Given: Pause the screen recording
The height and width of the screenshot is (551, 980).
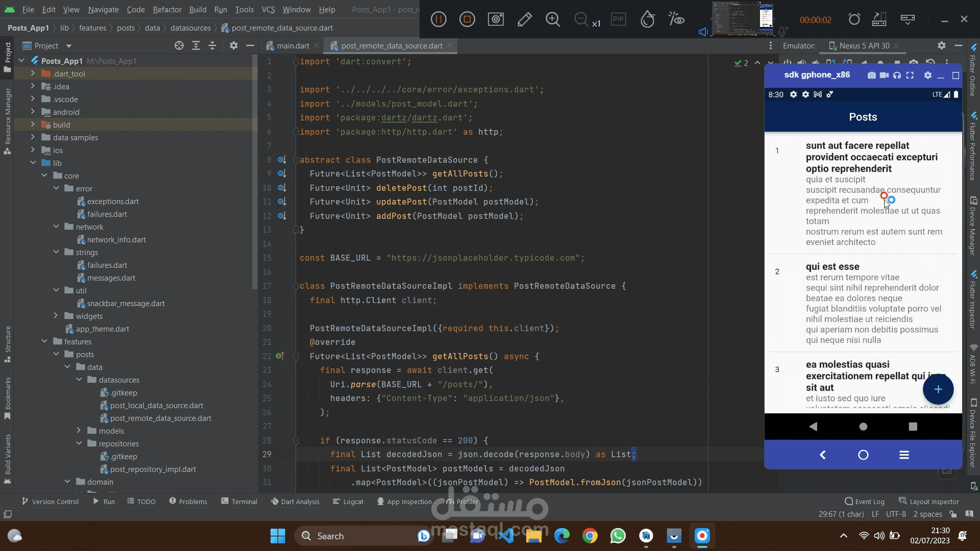Looking at the screenshot, I should coord(438,19).
